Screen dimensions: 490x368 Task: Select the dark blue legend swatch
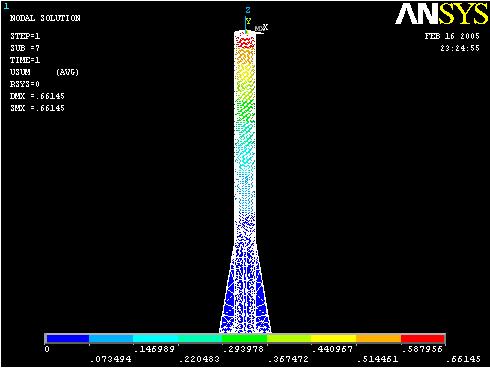(68, 339)
